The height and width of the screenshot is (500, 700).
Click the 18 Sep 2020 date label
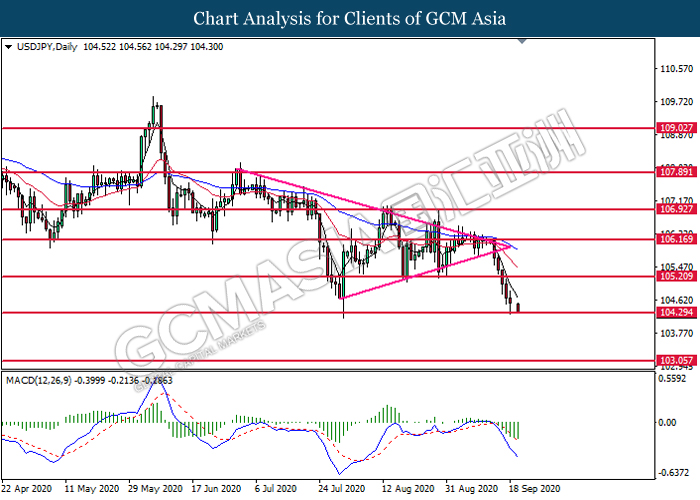coord(534,489)
